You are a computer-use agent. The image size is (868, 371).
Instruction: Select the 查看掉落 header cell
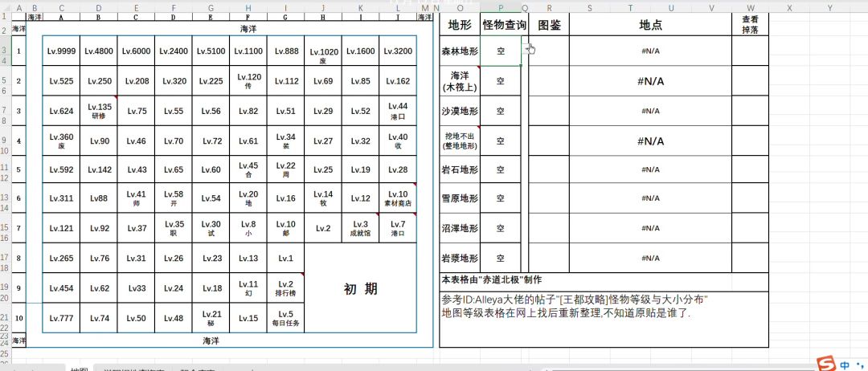click(749, 24)
